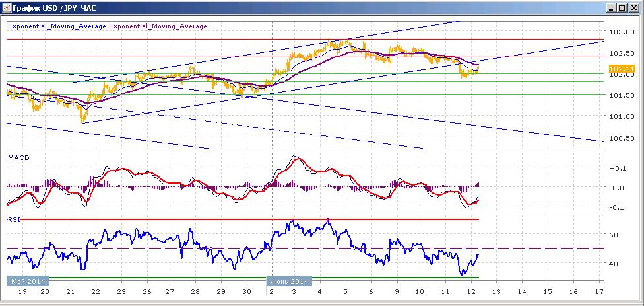Click the RSI panel label
Image resolution: width=644 pixels, height=306 pixels.
pyautogui.click(x=13, y=220)
